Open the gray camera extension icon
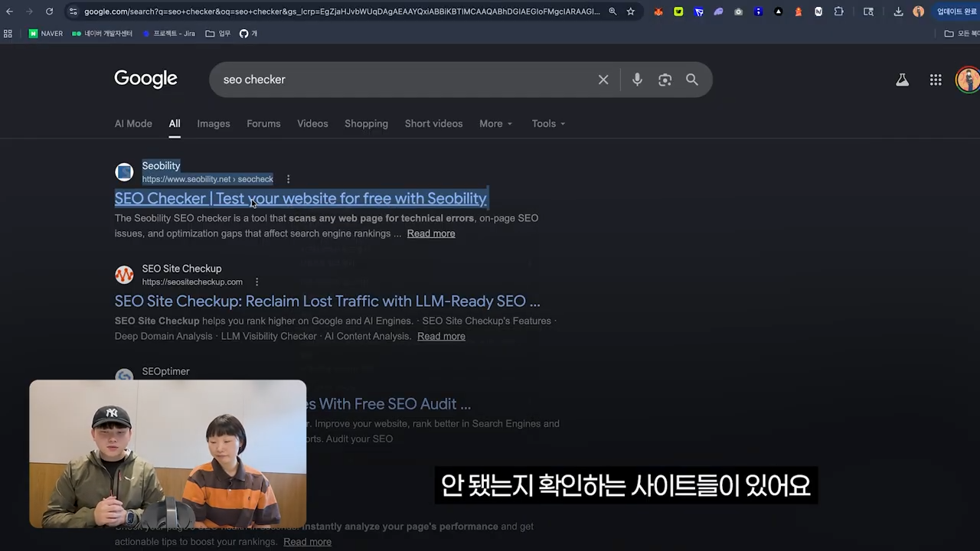 [738, 11]
